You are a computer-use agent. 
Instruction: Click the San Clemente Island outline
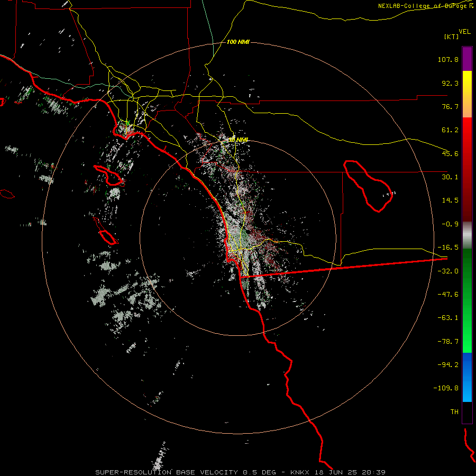point(107,237)
